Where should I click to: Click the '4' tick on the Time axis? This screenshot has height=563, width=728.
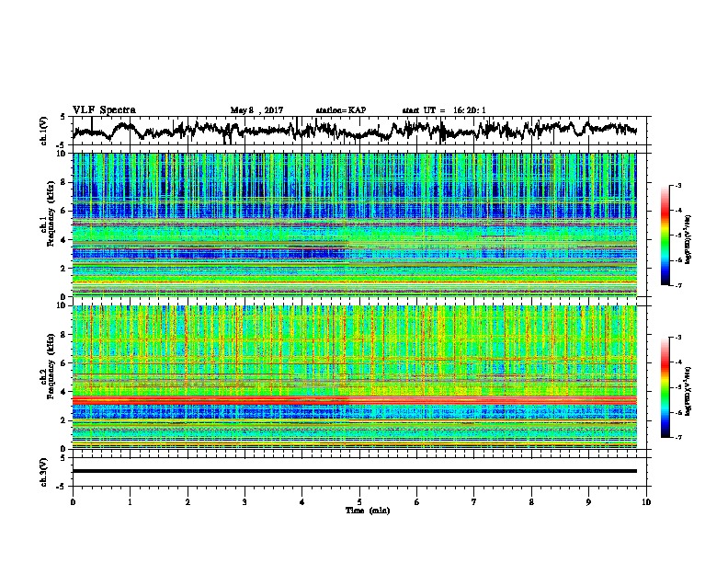(x=301, y=502)
